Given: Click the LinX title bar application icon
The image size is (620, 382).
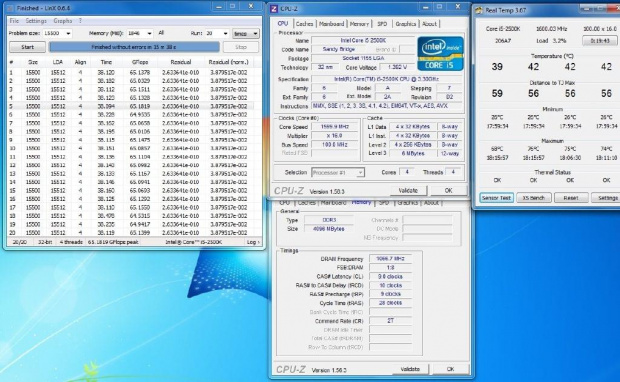Looking at the screenshot, I should point(10,8).
